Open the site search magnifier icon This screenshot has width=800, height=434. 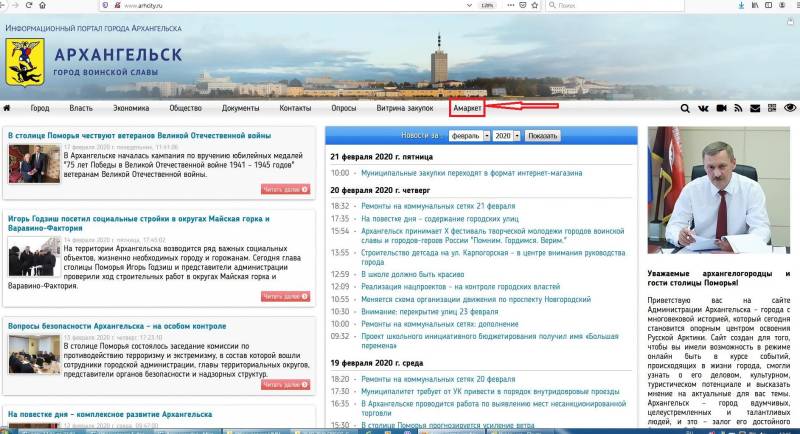point(685,108)
